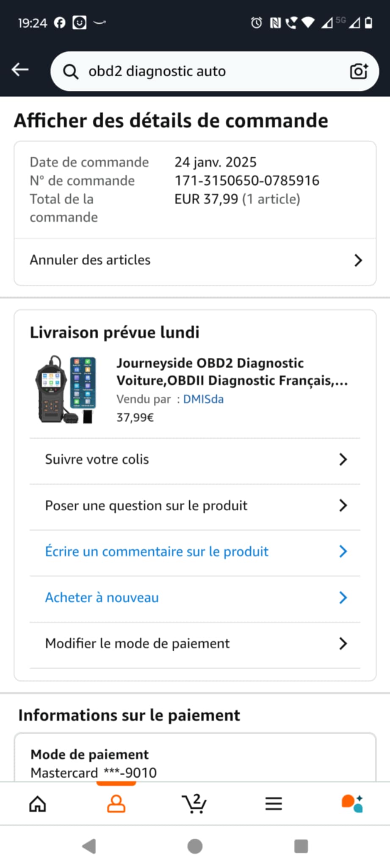Open the account profile tab
This screenshot has width=390, height=868.
(116, 804)
